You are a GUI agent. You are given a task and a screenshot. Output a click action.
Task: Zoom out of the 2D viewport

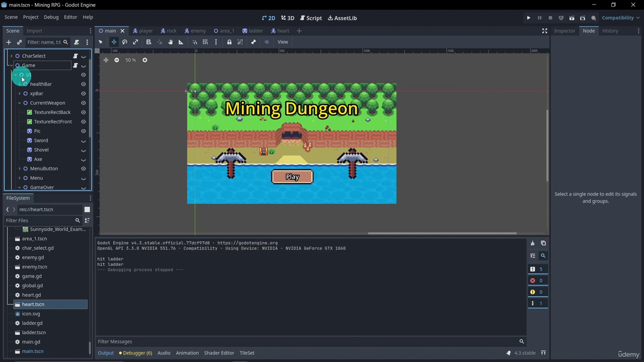[117, 60]
